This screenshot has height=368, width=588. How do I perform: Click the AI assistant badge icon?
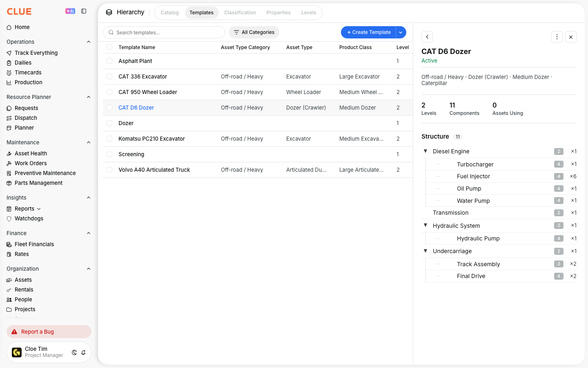(70, 11)
